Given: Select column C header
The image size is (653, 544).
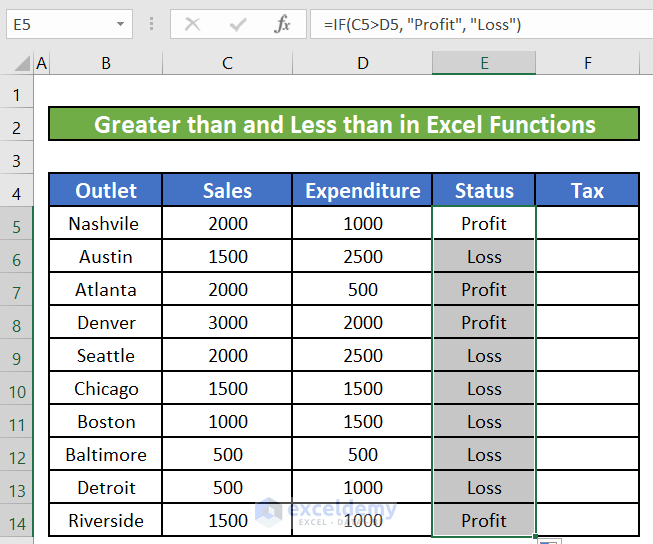Looking at the screenshot, I should [x=227, y=63].
